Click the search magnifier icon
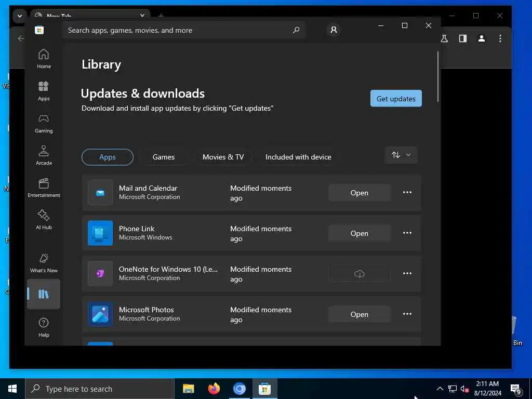Screen dimensions: 532x399 [x=296, y=30]
